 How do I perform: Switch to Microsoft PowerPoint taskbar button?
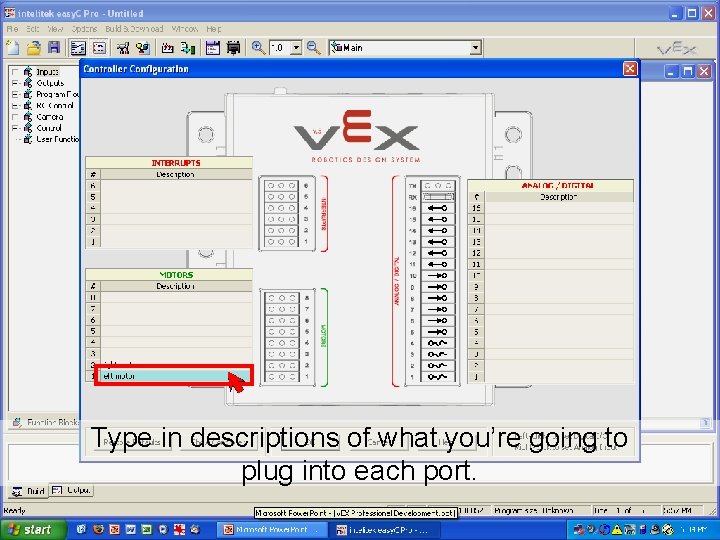pos(272,530)
